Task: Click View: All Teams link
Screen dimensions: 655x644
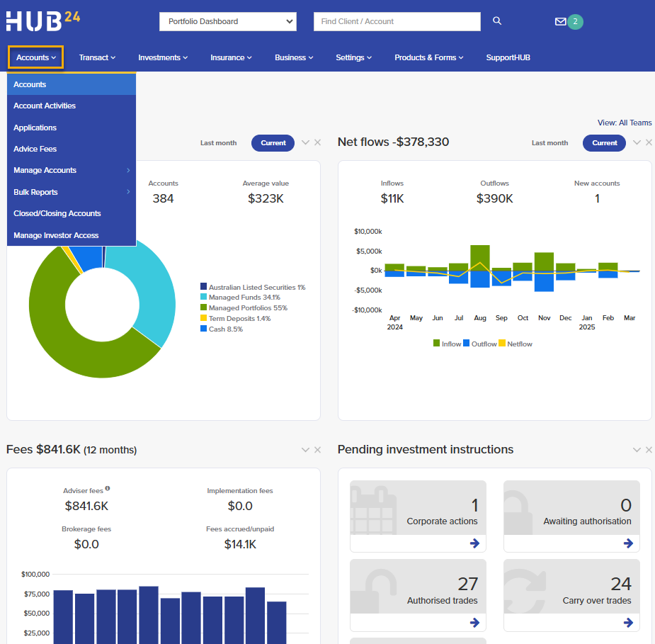Action: (x=625, y=123)
